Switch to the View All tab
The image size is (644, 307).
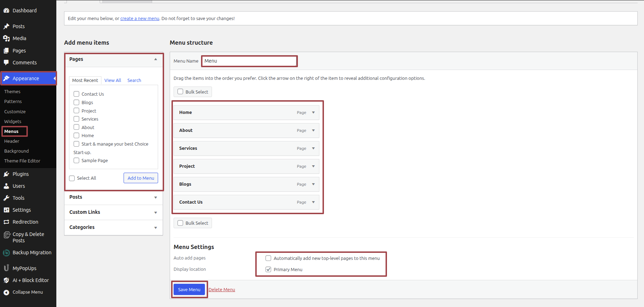tap(113, 80)
